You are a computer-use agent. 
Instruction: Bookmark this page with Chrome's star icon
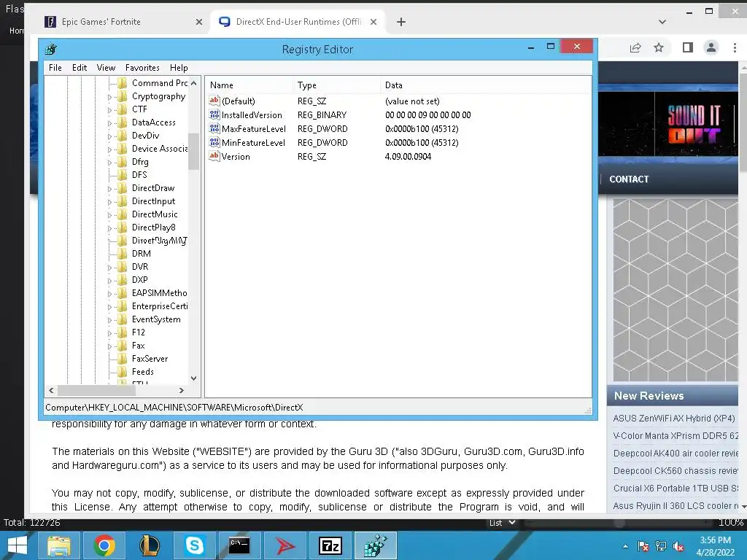coord(659,47)
